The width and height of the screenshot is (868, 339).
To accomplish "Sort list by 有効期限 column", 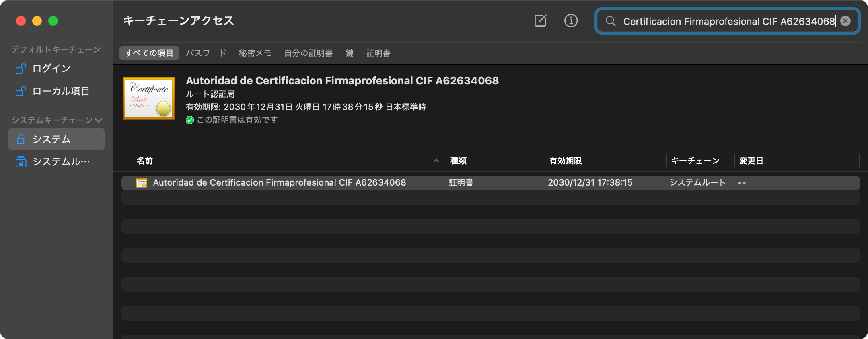I will click(x=566, y=161).
